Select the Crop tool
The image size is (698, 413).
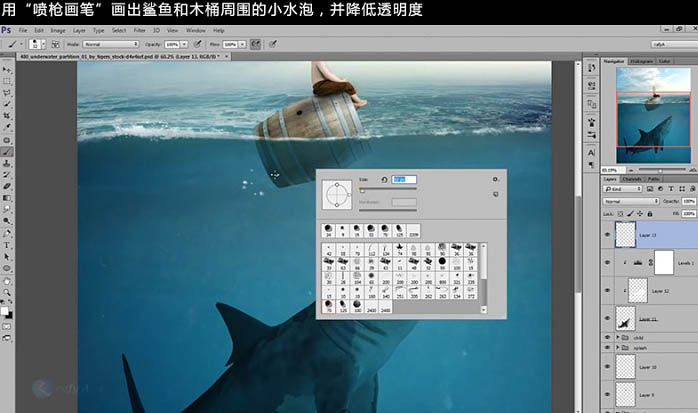pos(7,116)
